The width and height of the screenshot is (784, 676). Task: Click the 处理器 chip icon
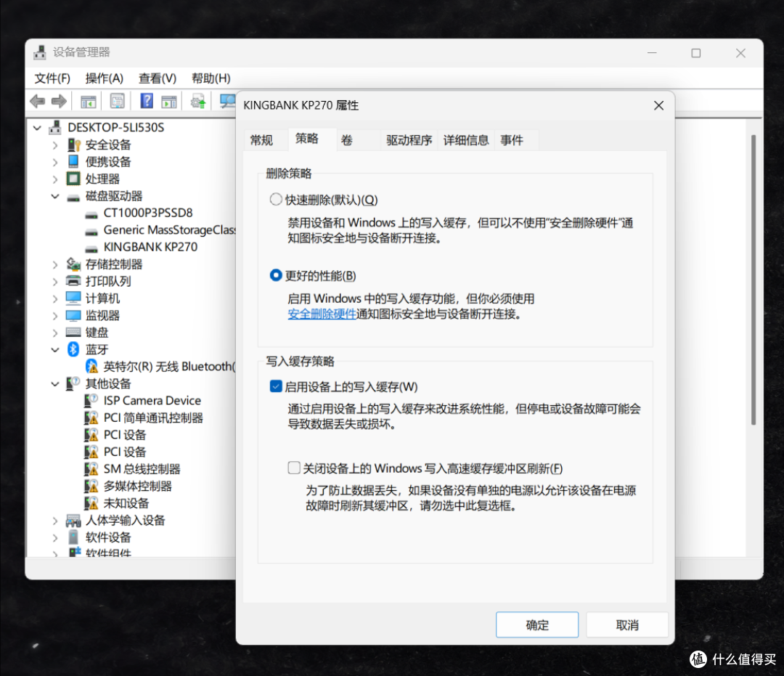73,179
